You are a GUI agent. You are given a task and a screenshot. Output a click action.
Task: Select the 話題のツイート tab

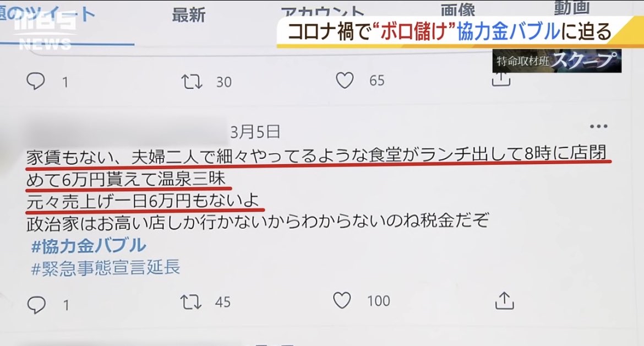pyautogui.click(x=47, y=15)
